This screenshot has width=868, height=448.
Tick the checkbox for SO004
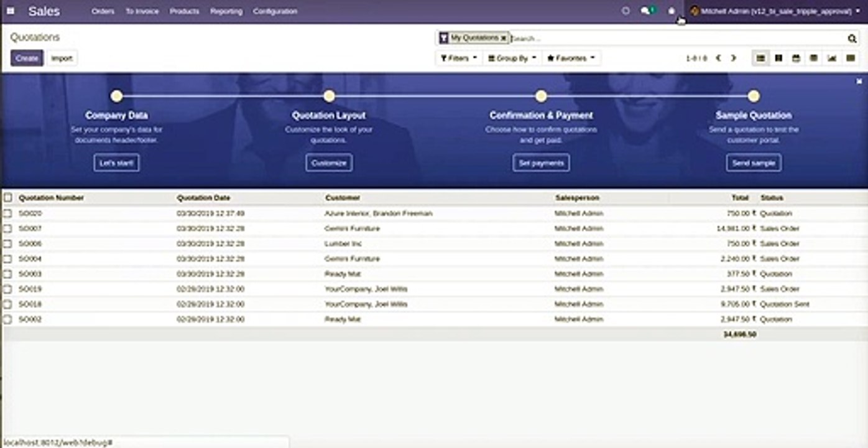click(x=7, y=259)
